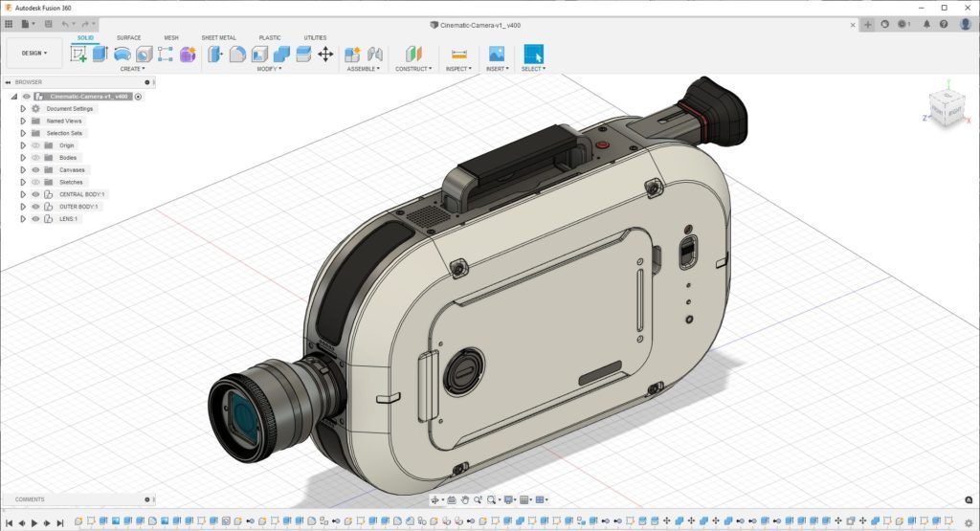This screenshot has width=980, height=531.
Task: Choose the Measure tool under Inspect
Action: (x=458, y=55)
